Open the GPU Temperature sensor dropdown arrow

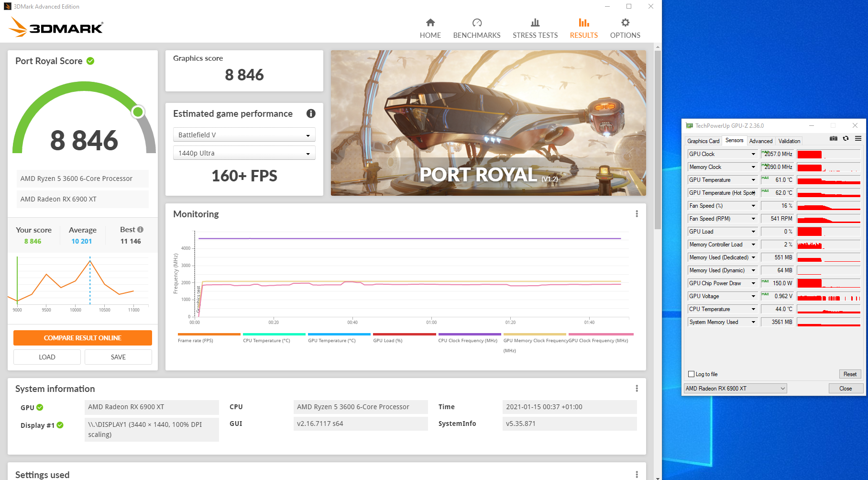click(x=753, y=180)
